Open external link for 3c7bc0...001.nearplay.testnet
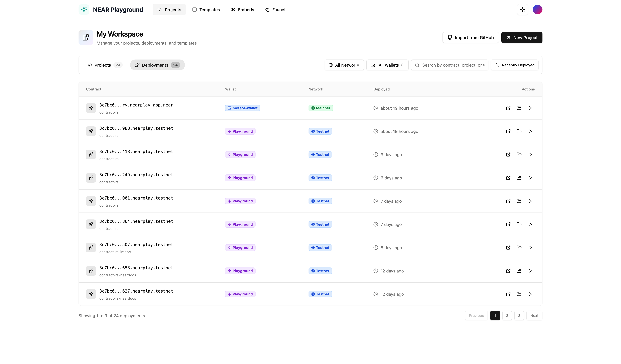The width and height of the screenshot is (621, 364). coord(508,201)
